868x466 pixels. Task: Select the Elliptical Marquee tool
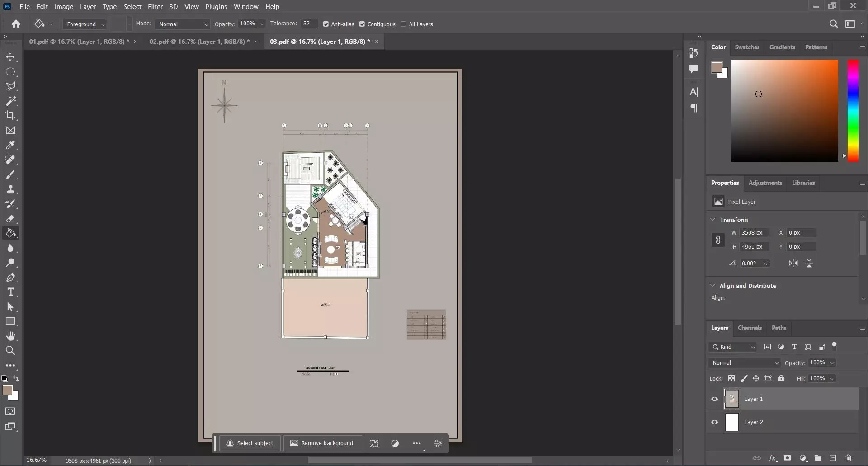[10, 72]
